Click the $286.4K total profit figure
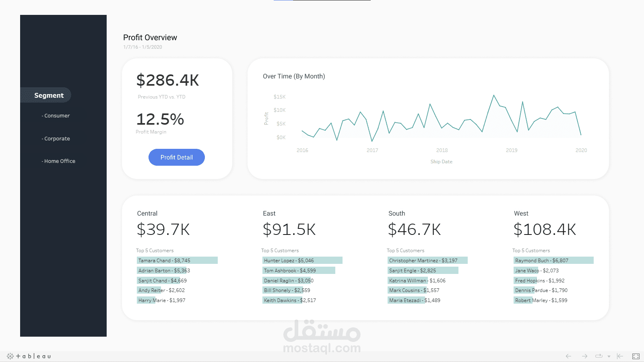 167,80
